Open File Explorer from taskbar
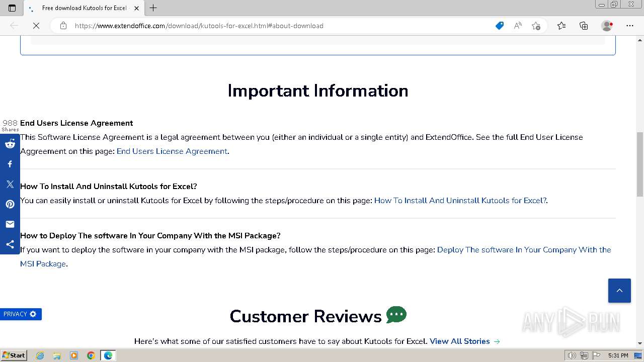The height and width of the screenshot is (362, 644). coord(57,355)
